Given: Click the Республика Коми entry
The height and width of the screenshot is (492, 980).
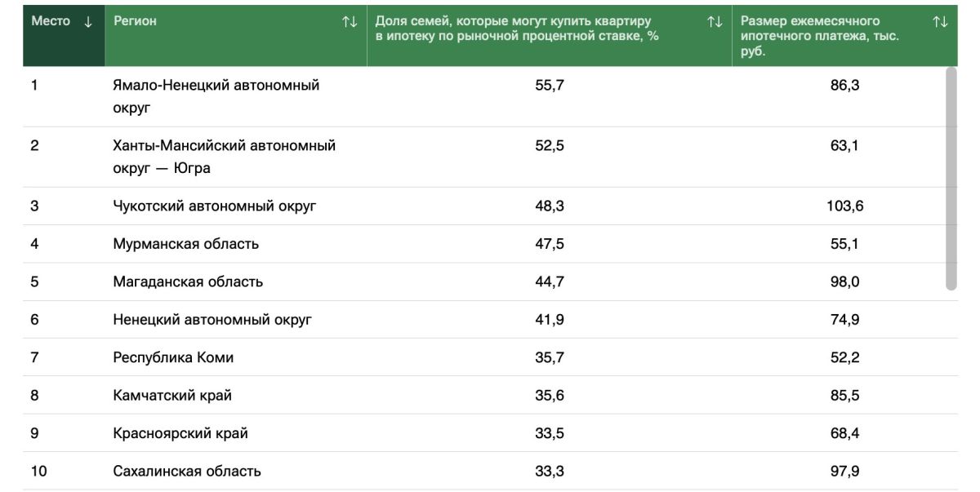Looking at the screenshot, I should pos(173,357).
